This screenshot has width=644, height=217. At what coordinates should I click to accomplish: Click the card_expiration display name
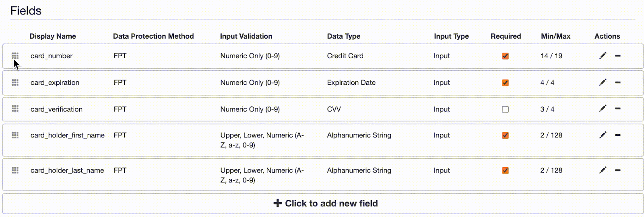(55, 82)
